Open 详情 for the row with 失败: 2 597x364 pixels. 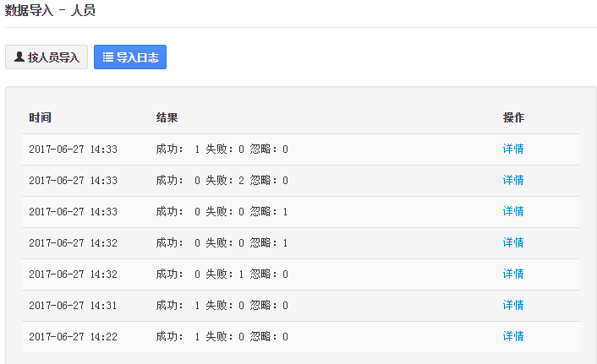[513, 181]
